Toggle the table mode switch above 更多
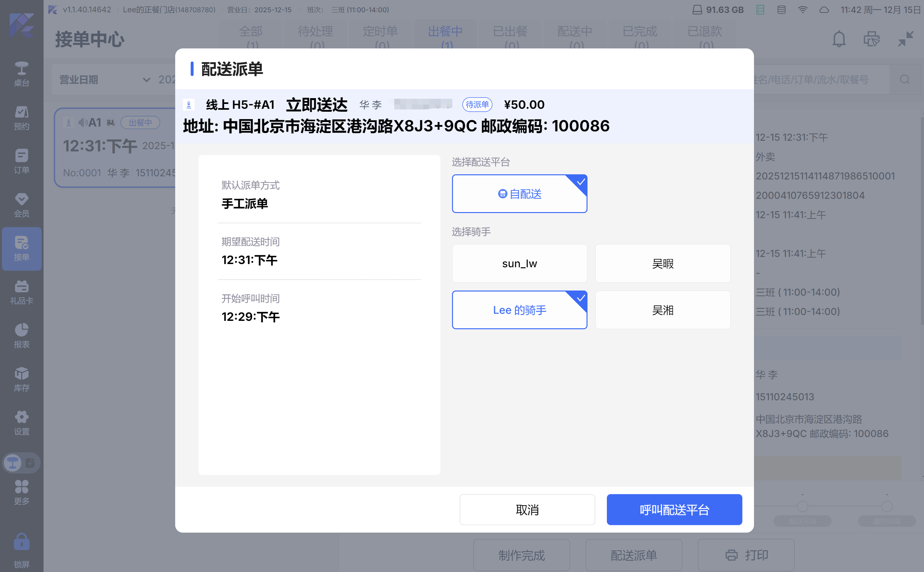 22,462
